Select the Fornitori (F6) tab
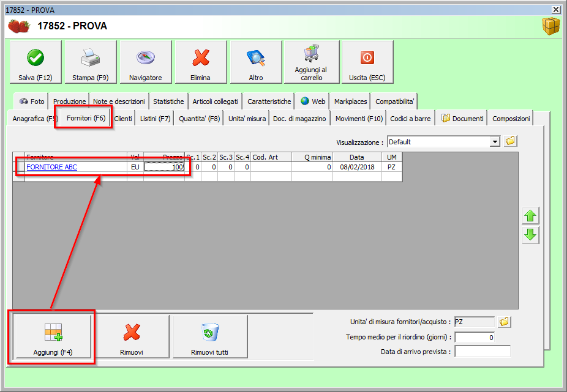This screenshot has height=392, width=567. (86, 118)
